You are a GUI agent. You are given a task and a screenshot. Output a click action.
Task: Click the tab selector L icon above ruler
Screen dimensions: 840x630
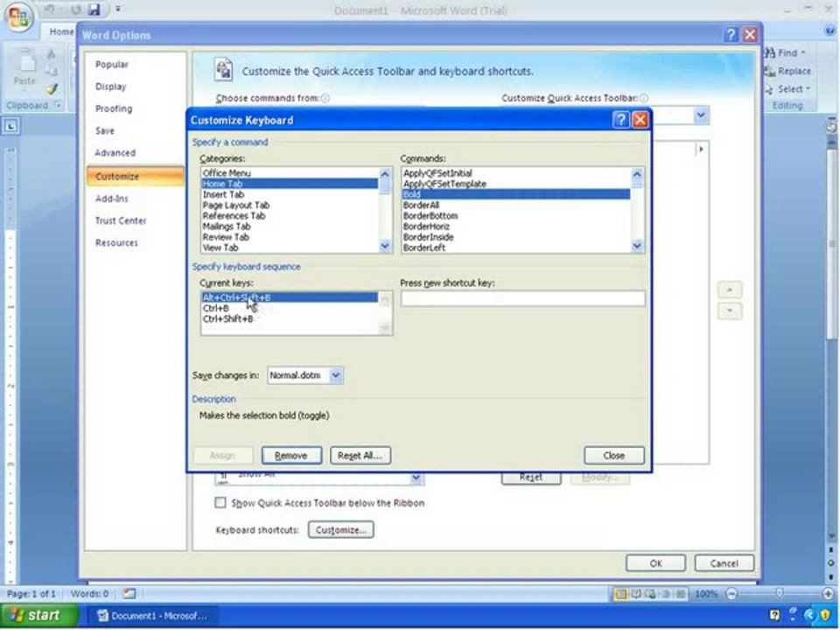11,126
